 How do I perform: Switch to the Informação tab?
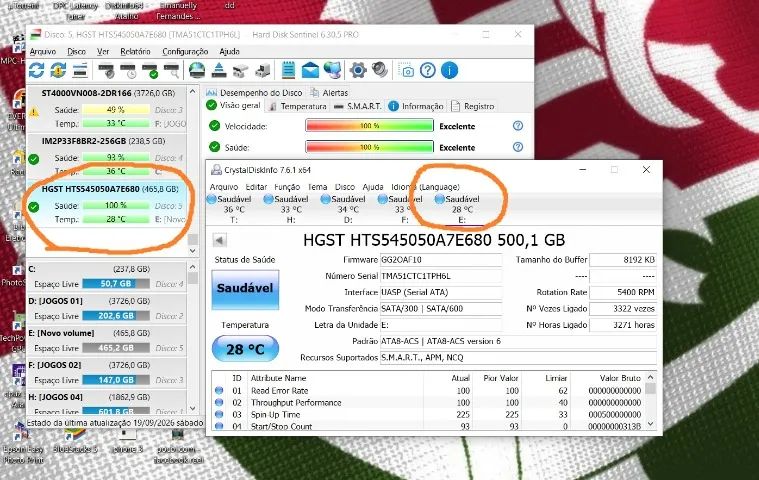coord(416,106)
